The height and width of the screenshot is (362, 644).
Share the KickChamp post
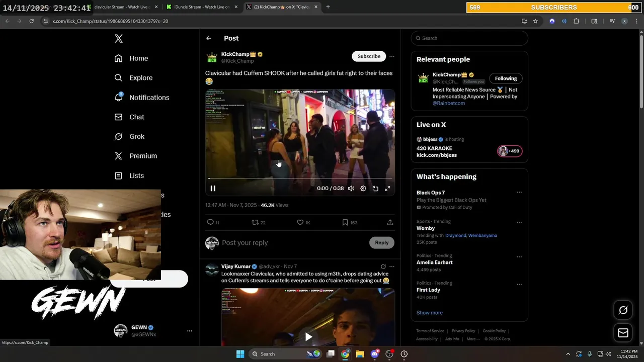[390, 222]
